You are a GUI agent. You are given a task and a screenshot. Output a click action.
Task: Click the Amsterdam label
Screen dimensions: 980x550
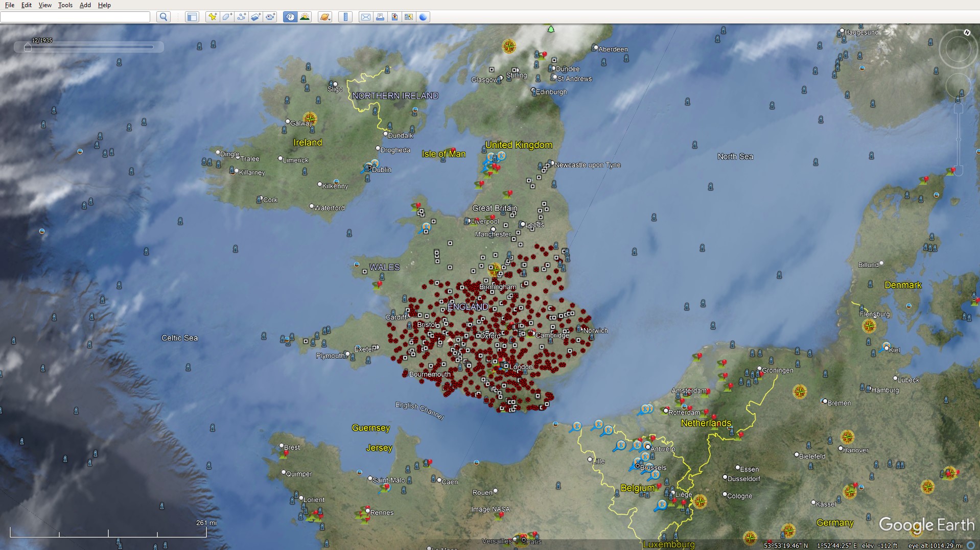tap(689, 391)
